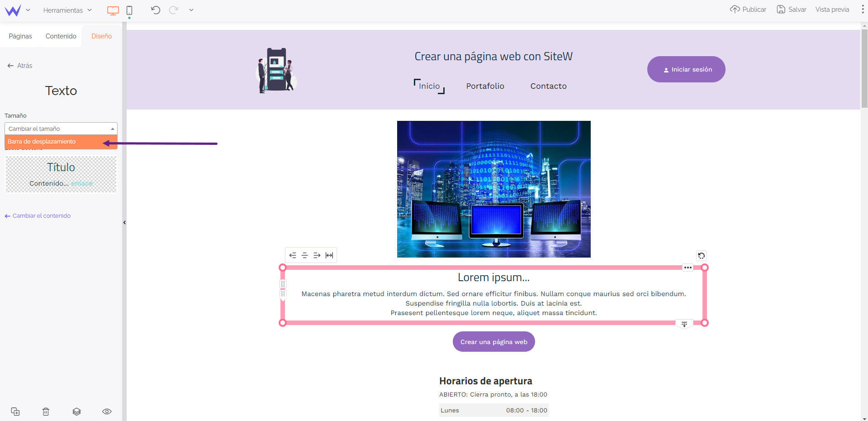The width and height of the screenshot is (868, 421).
Task: Click Contacto in site navigation
Action: coord(549,86)
